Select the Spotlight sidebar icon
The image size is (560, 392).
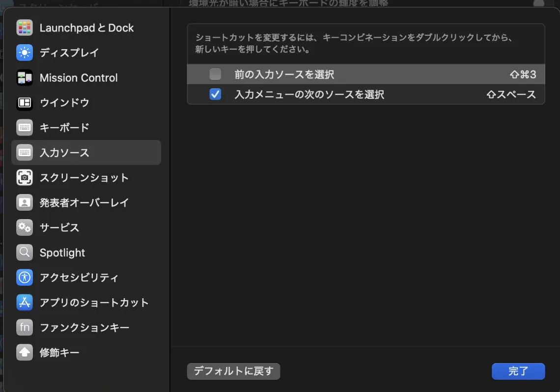[x=24, y=252]
